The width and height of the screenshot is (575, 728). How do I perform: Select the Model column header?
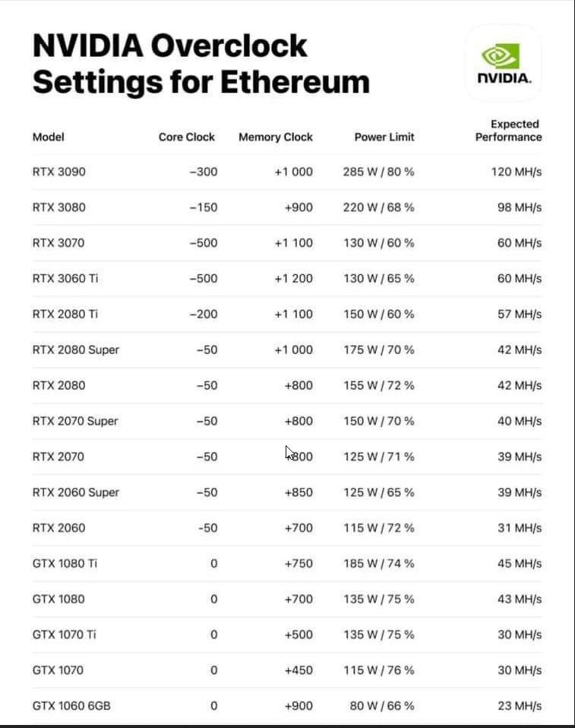point(49,137)
